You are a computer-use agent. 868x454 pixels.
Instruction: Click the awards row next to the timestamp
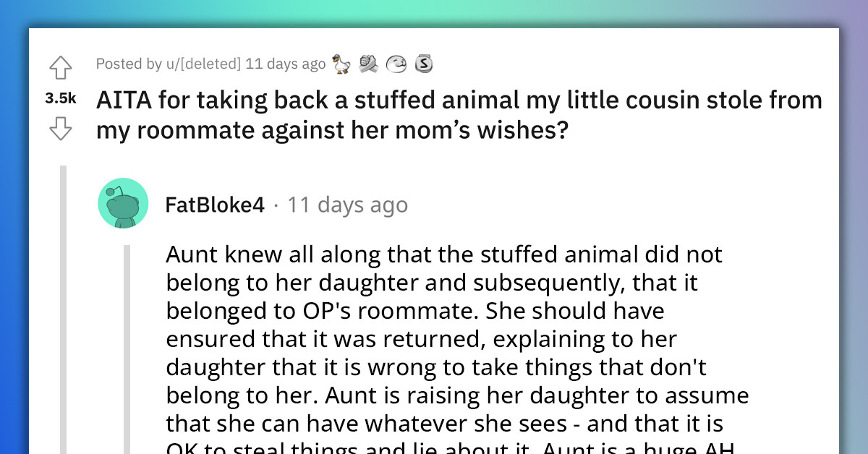pos(382,64)
